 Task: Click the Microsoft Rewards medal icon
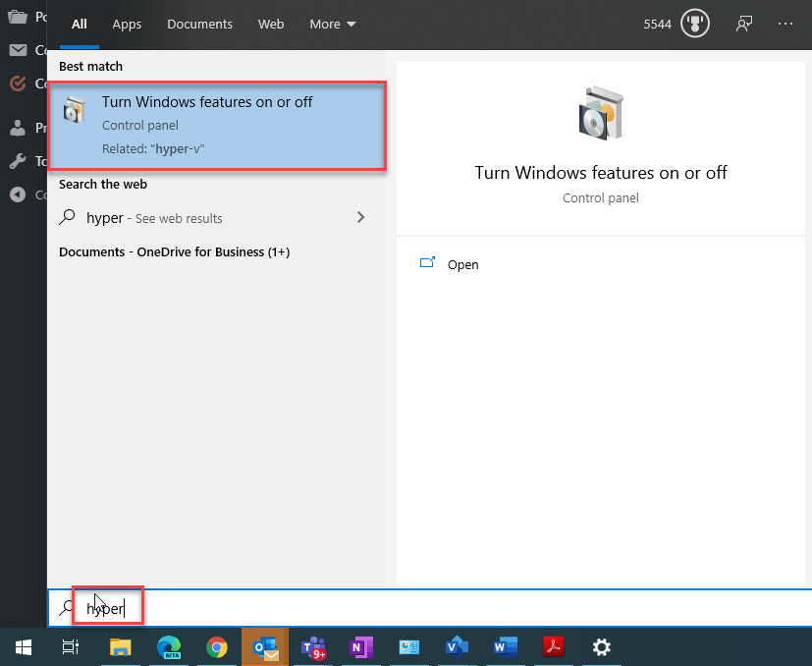pos(695,24)
